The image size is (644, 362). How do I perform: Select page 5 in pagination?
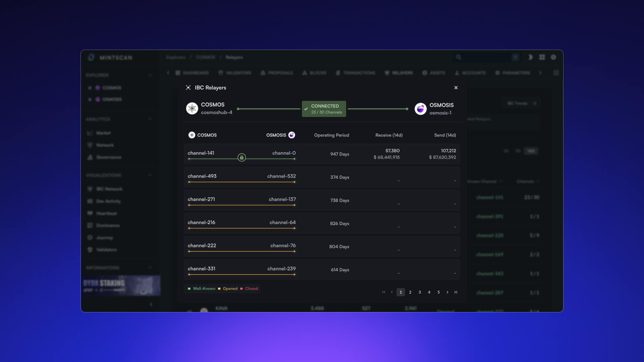(438, 292)
